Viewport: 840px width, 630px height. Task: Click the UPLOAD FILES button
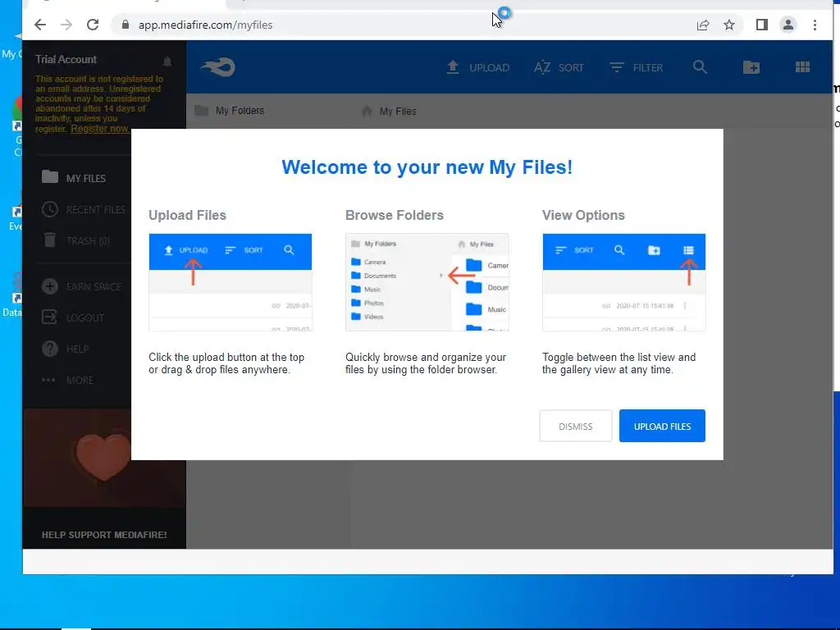pyautogui.click(x=662, y=426)
